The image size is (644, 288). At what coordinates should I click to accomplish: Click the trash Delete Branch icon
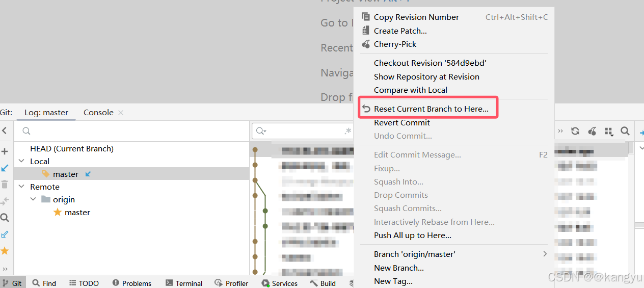click(x=5, y=185)
